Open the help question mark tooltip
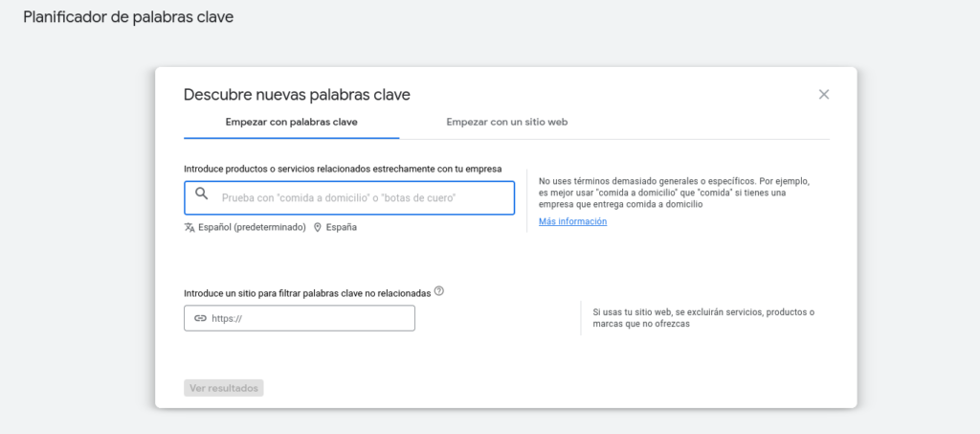The height and width of the screenshot is (434, 980). pyautogui.click(x=439, y=291)
